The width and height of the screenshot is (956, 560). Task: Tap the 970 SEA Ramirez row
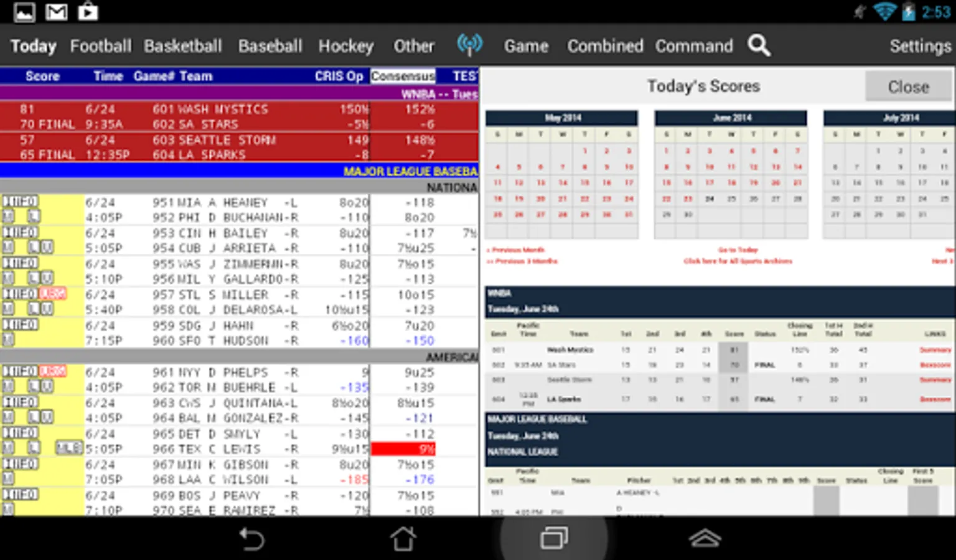pyautogui.click(x=239, y=510)
